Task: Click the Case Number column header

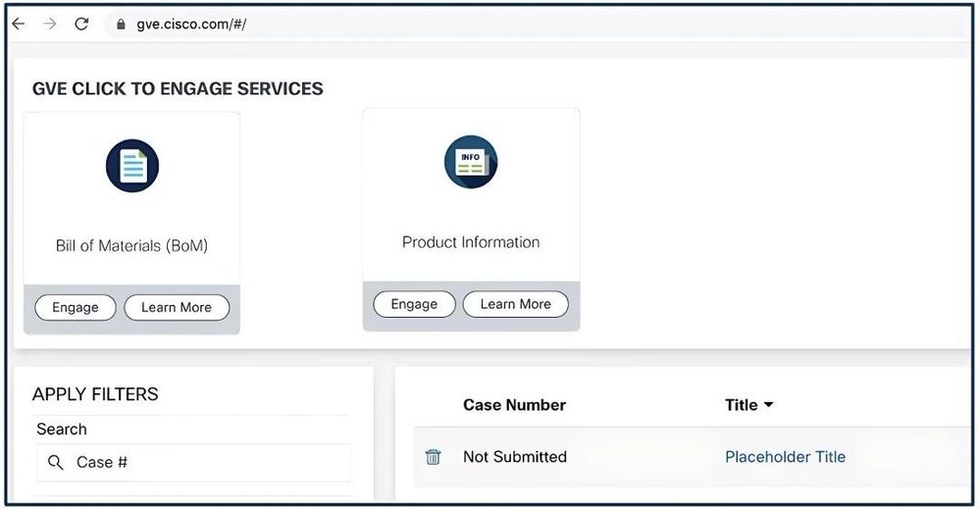Action: [514, 405]
